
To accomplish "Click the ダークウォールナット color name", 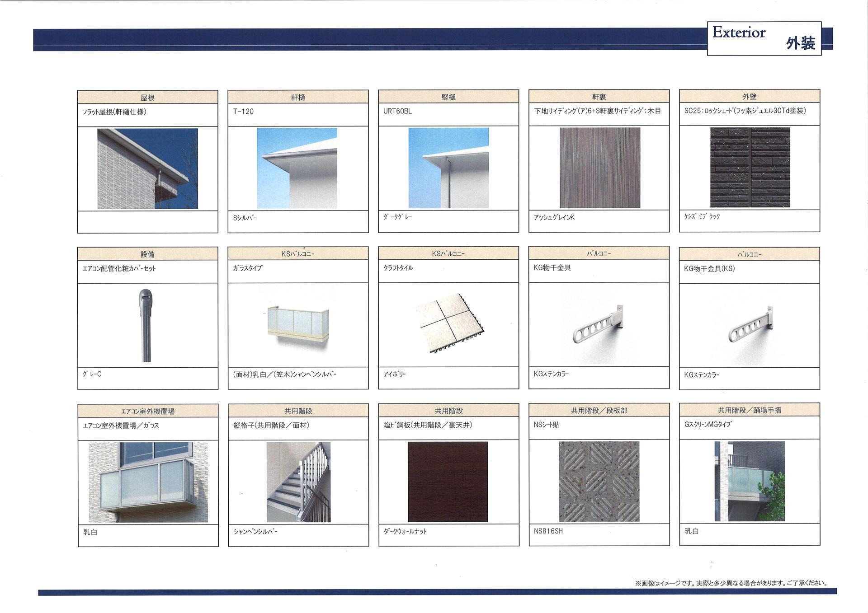I will (405, 531).
